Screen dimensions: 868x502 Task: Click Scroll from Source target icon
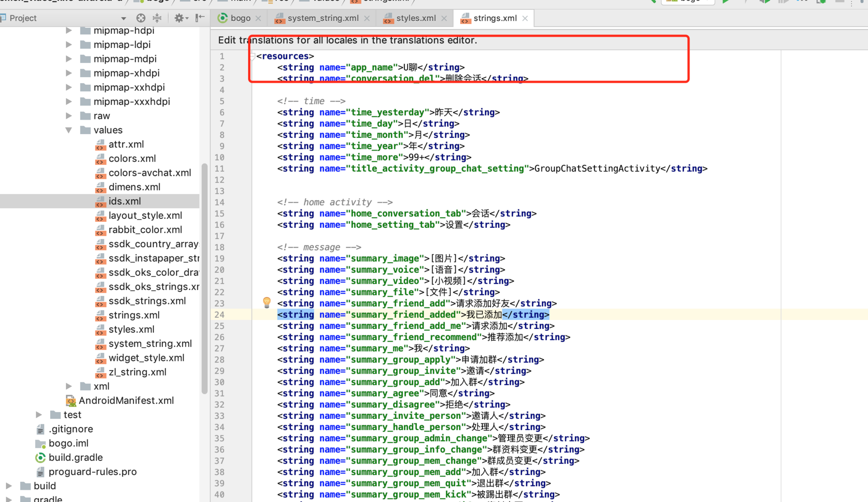tap(141, 18)
